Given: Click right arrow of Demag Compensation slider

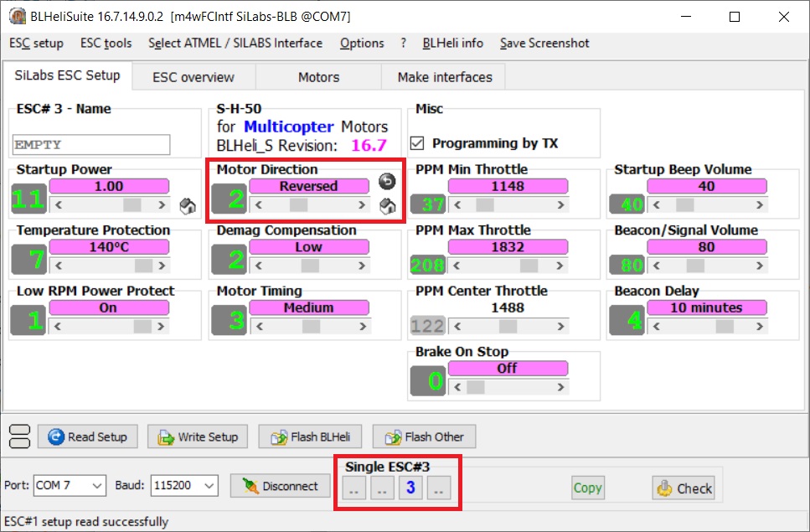Looking at the screenshot, I should (362, 266).
